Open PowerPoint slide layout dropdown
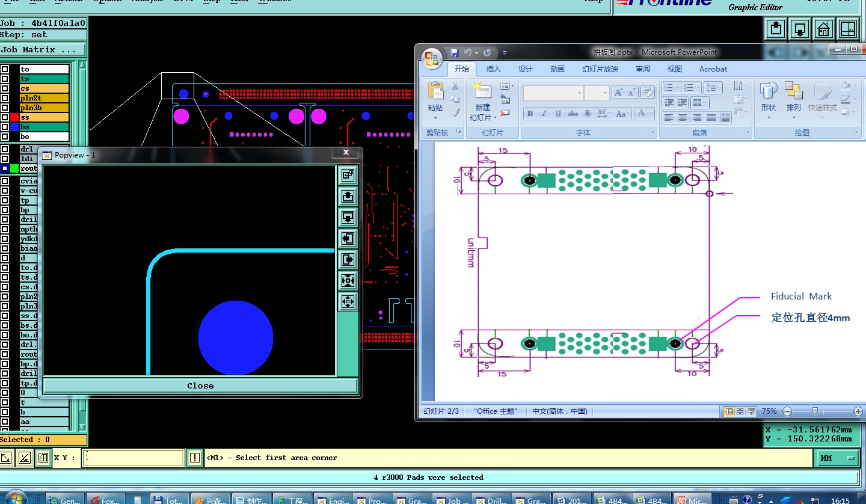The image size is (866, 504). pyautogui.click(x=507, y=87)
